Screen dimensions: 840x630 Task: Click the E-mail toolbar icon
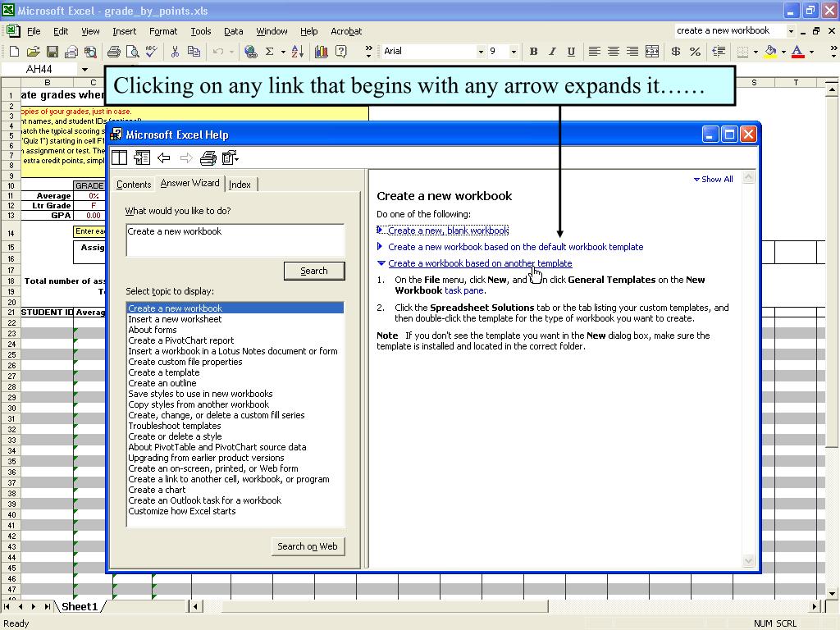71,52
